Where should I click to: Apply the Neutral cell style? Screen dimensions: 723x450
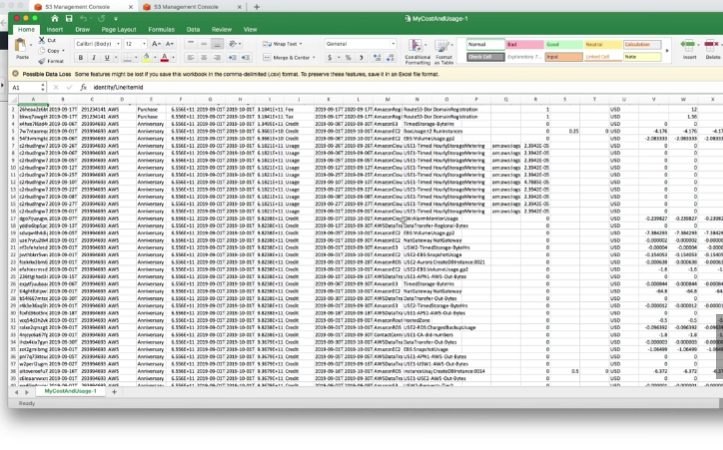(x=603, y=44)
